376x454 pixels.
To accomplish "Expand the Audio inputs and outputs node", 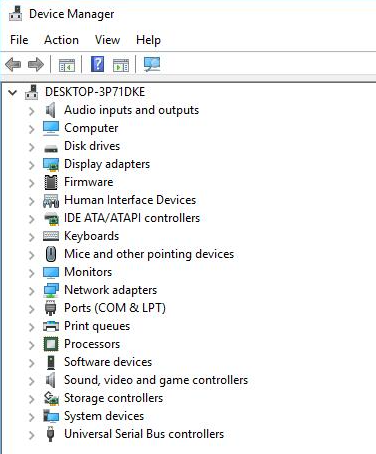I will (32, 111).
